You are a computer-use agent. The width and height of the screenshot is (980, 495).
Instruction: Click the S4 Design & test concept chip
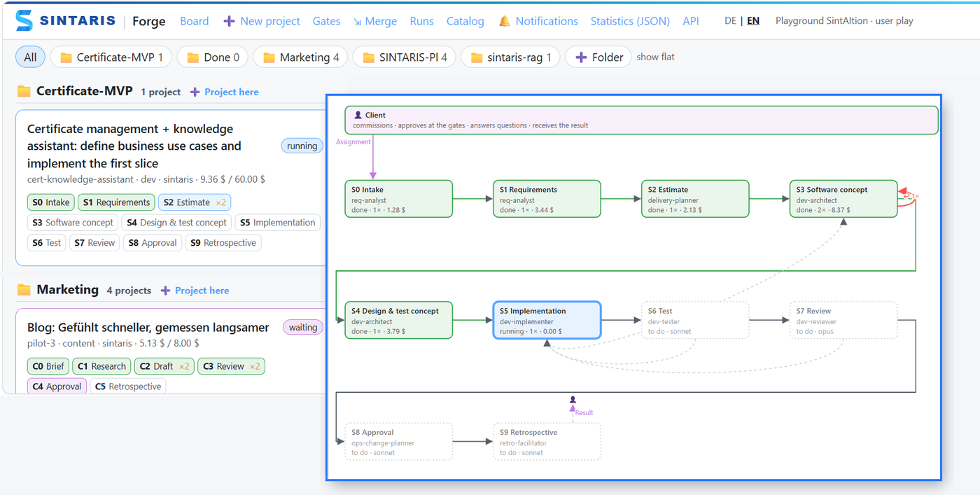pyautogui.click(x=176, y=223)
